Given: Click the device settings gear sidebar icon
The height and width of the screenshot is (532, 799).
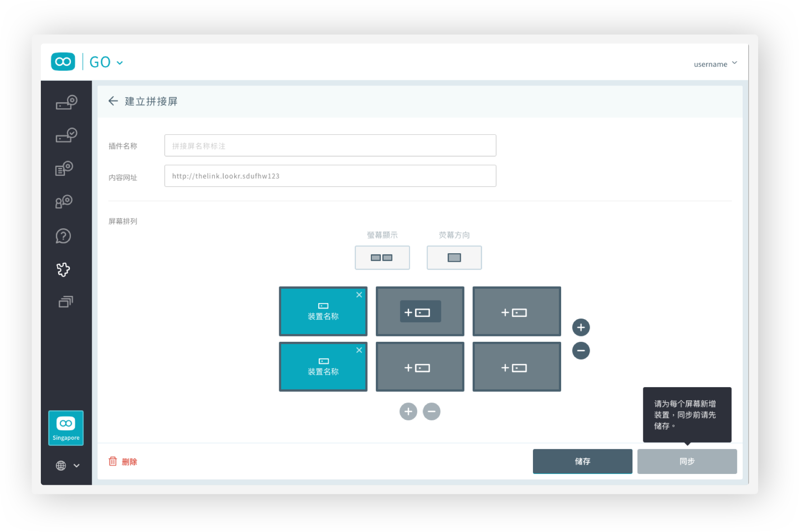Looking at the screenshot, I should [66, 103].
